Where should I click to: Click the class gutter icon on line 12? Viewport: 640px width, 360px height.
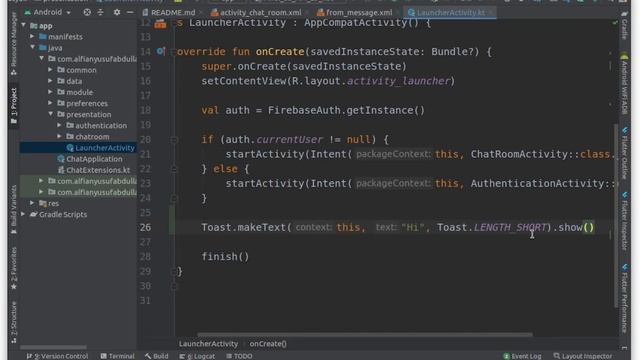[x=160, y=24]
